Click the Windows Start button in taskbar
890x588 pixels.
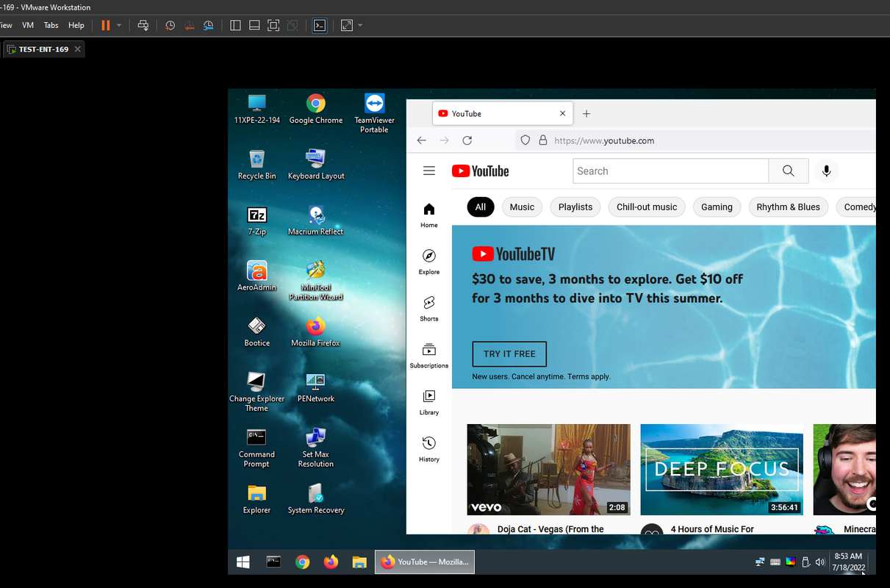coord(243,562)
